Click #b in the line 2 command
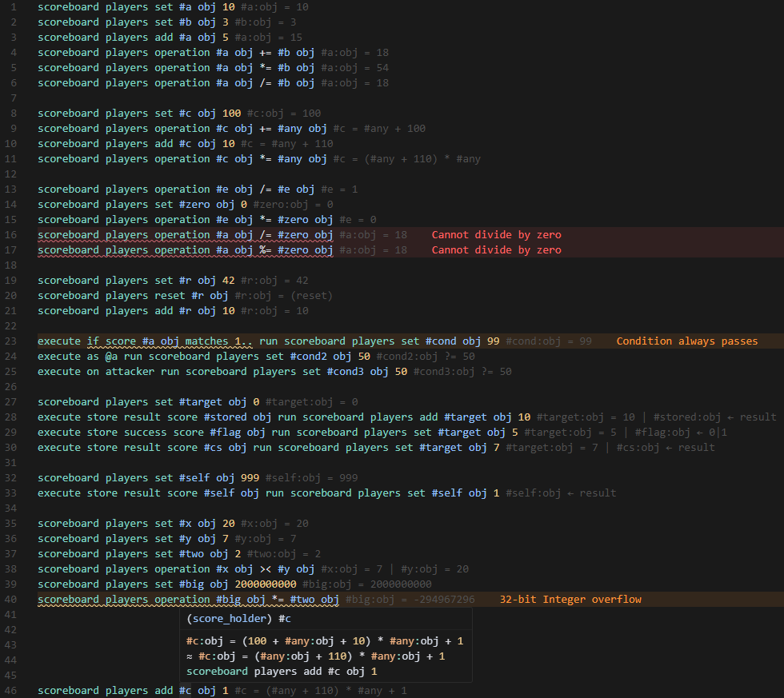 coord(185,22)
